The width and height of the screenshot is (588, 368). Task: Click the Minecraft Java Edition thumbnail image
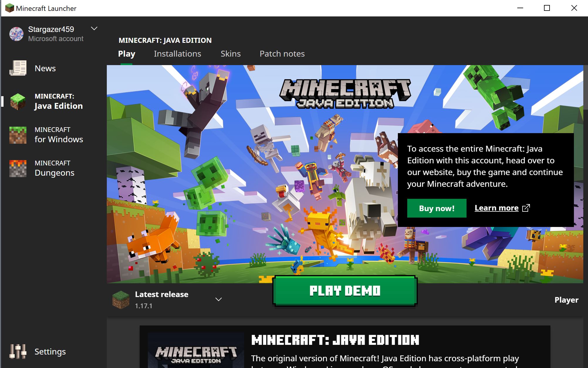click(196, 350)
